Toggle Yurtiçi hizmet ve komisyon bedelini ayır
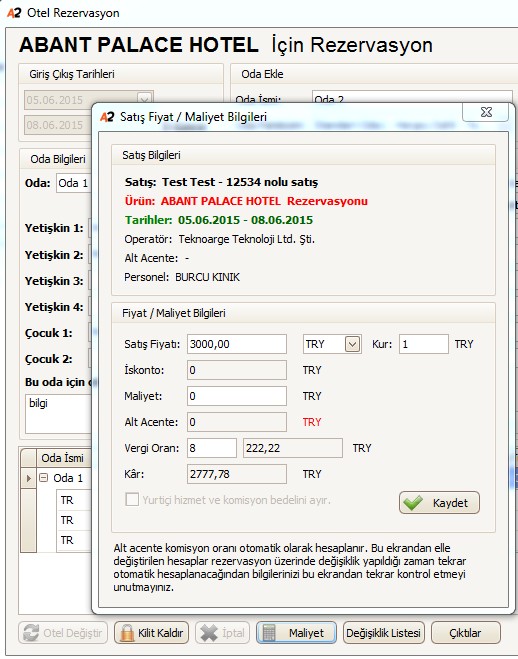Viewport: 518px width, 659px height. [x=132, y=500]
